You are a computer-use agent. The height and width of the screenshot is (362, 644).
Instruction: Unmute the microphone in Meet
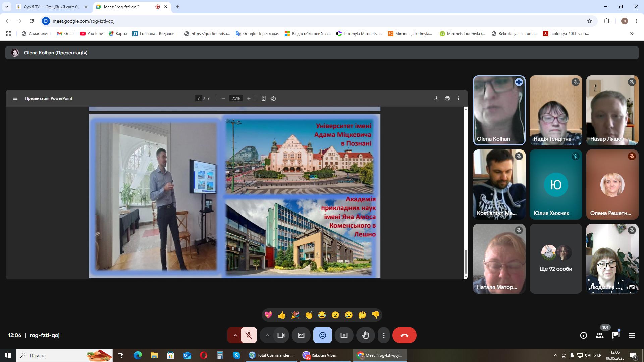click(x=249, y=335)
